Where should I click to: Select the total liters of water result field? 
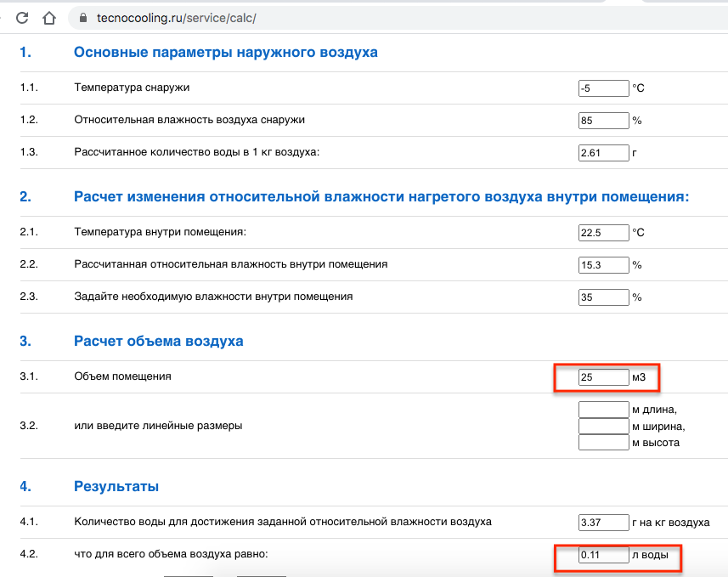pyautogui.click(x=603, y=556)
